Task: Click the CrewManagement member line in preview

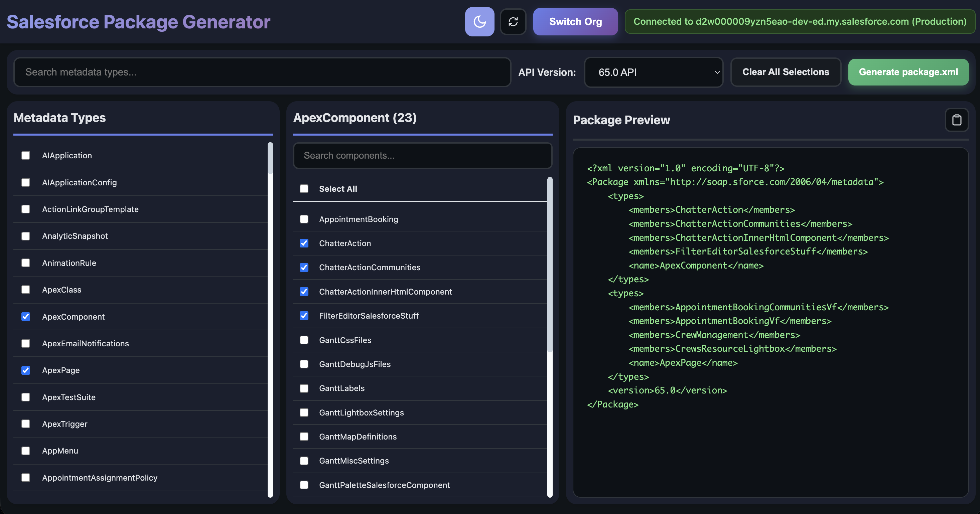Action: (714, 335)
